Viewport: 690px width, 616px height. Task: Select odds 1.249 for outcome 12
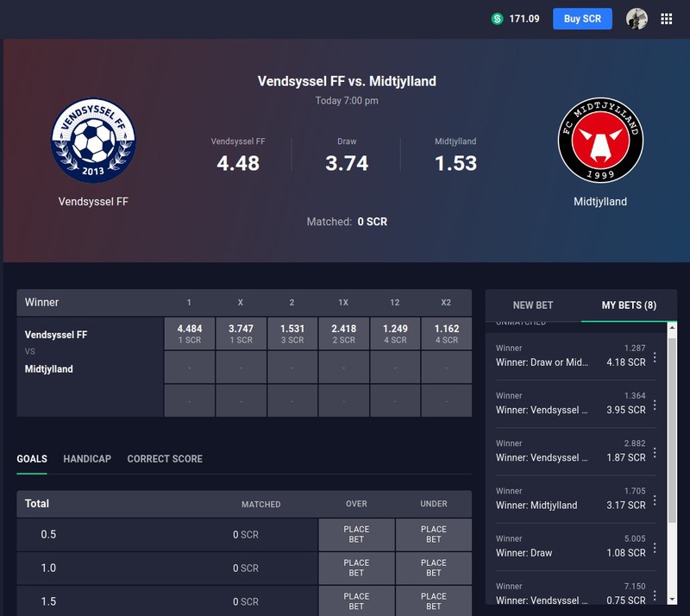pos(395,334)
